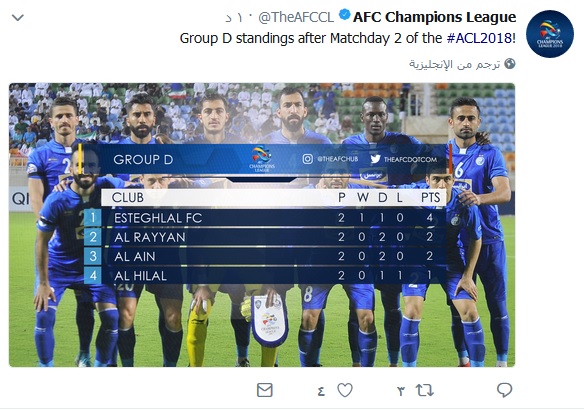Click the Twitter bird icon in the banner

375,159
